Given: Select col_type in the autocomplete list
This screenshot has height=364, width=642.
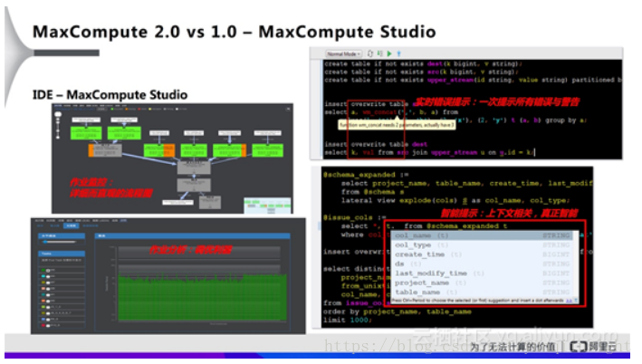Looking at the screenshot, I should tap(484, 244).
